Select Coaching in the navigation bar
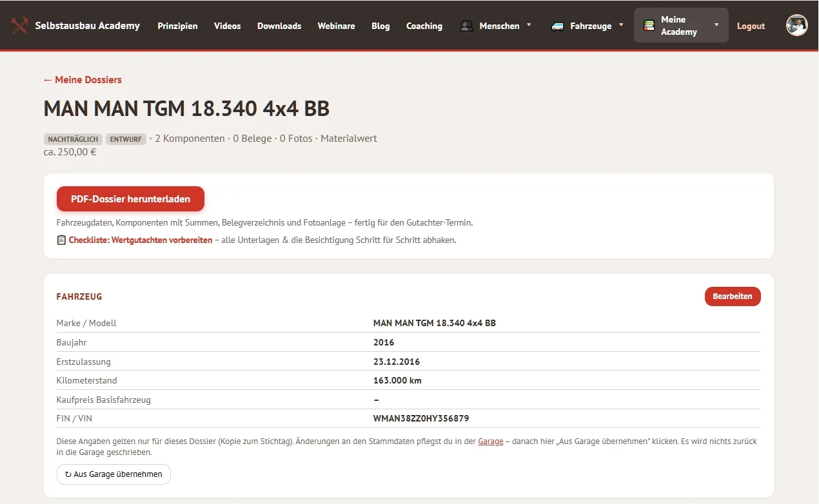 [424, 26]
